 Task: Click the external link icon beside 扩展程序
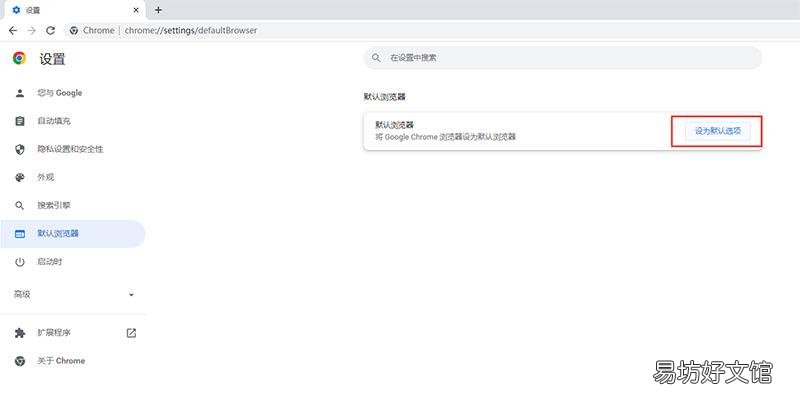(131, 333)
